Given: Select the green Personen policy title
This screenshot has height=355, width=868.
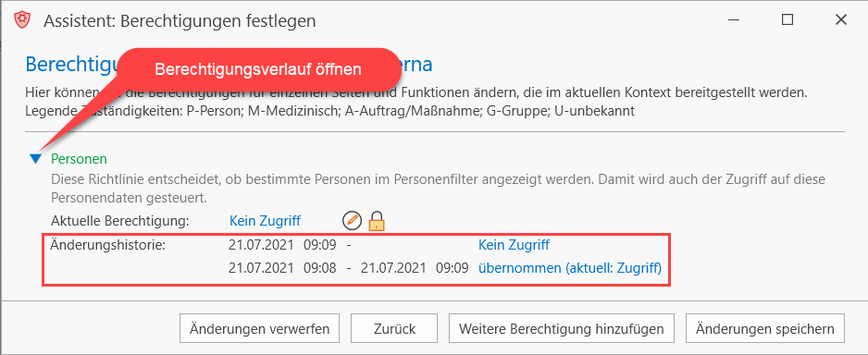Looking at the screenshot, I should point(79,159).
